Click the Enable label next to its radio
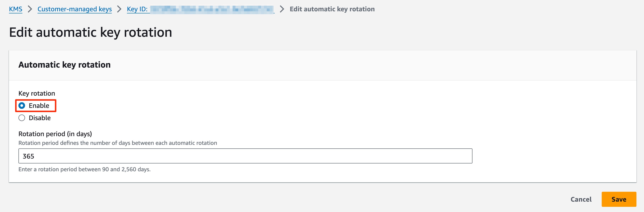The height and width of the screenshot is (212, 644). pos(39,106)
